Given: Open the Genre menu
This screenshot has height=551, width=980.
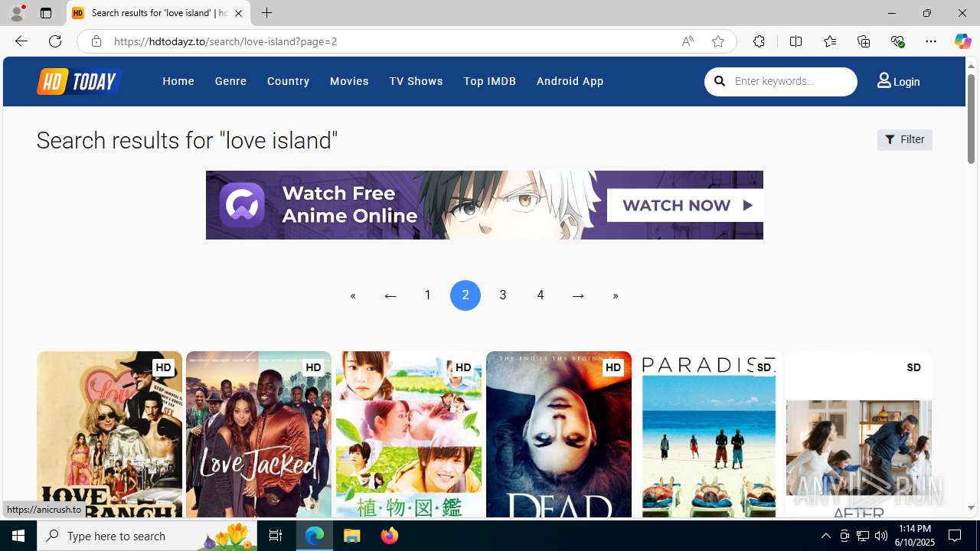Looking at the screenshot, I should pos(230,81).
